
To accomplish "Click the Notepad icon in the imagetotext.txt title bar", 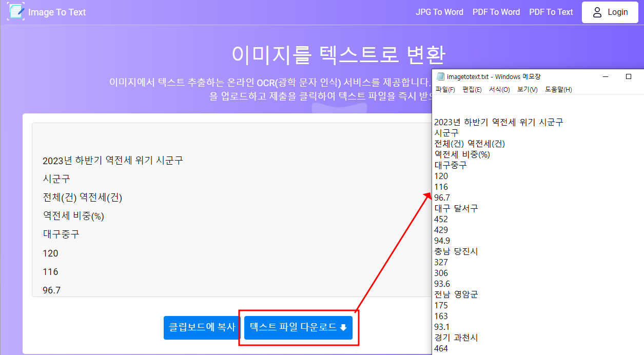I will click(x=440, y=75).
